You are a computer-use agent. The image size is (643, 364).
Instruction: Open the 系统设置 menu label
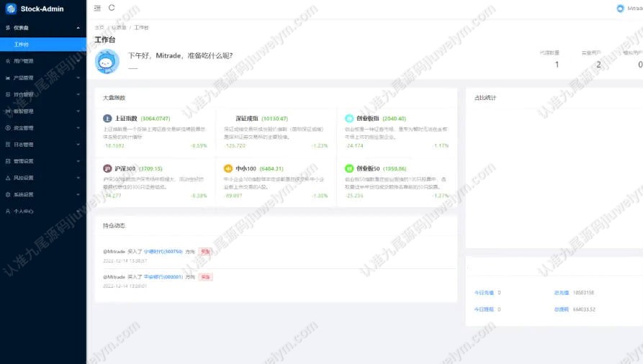[x=23, y=195]
